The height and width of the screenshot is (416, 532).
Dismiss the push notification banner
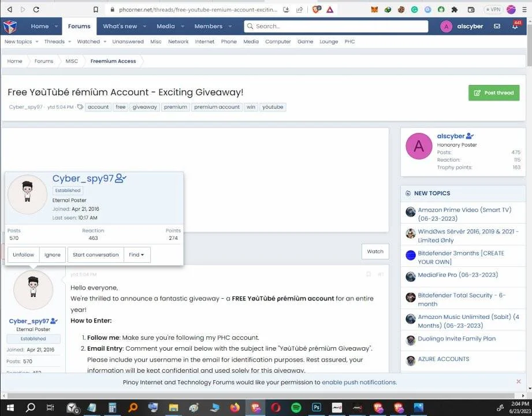(x=519, y=382)
